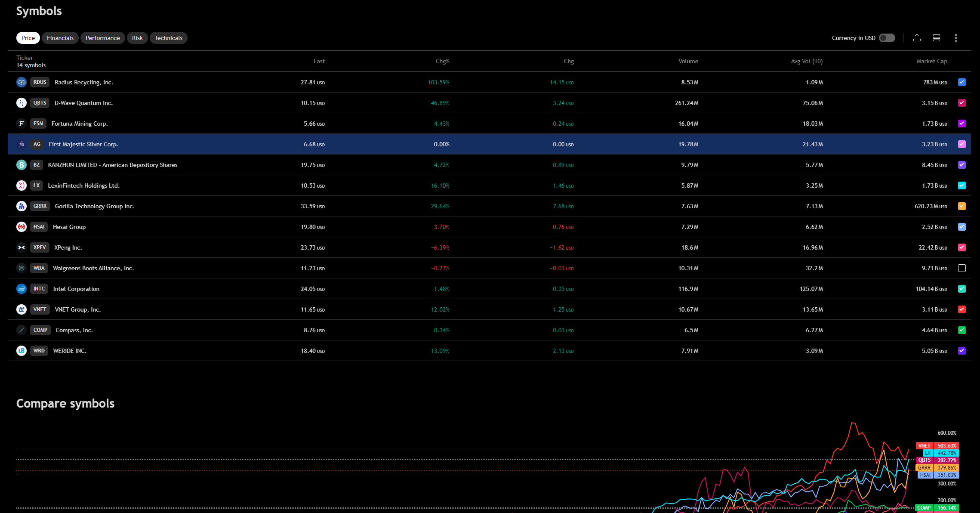Uncheck the RDUS compare checkbox
The height and width of the screenshot is (513, 980).
(x=962, y=82)
